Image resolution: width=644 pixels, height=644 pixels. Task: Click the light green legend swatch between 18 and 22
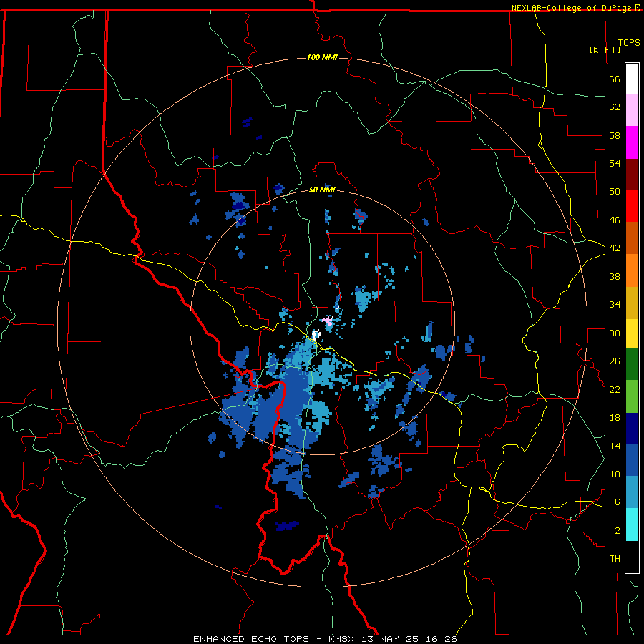pos(632,396)
